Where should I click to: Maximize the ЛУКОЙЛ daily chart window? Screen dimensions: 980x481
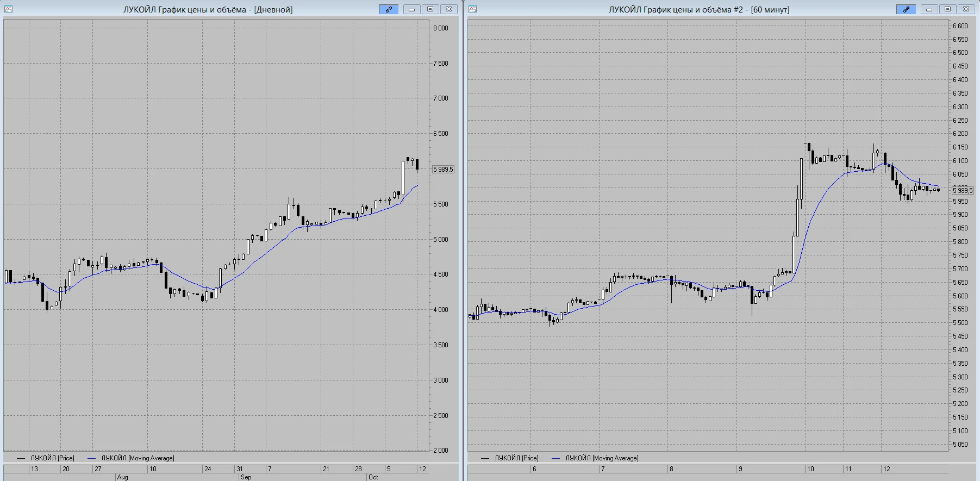(x=430, y=9)
